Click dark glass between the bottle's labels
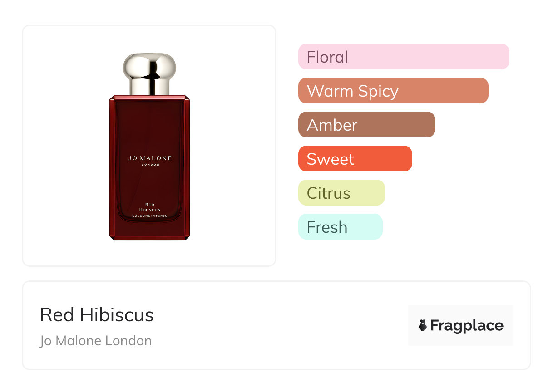The height and width of the screenshot is (392, 553). [x=149, y=184]
